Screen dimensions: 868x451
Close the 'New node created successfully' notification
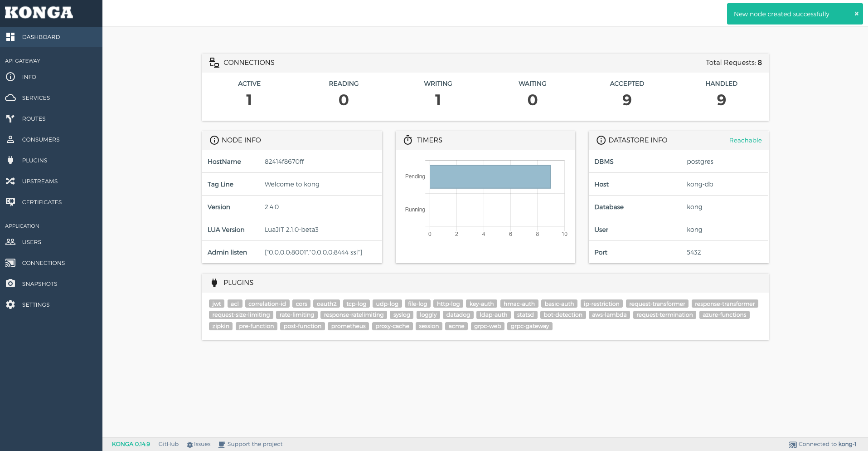856,14
